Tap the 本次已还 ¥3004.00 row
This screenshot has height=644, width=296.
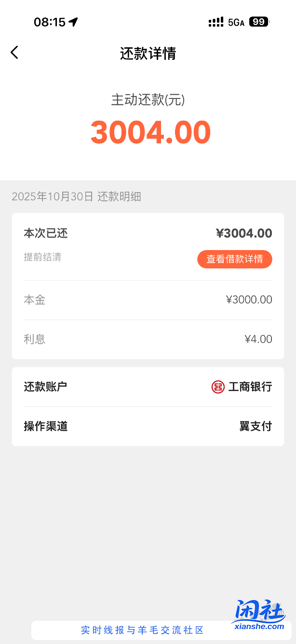click(x=148, y=233)
